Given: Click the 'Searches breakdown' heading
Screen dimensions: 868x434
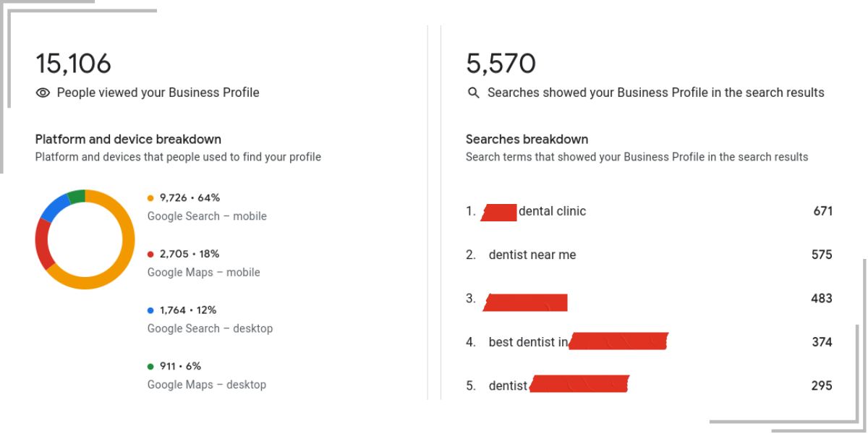Looking at the screenshot, I should click(x=527, y=139).
